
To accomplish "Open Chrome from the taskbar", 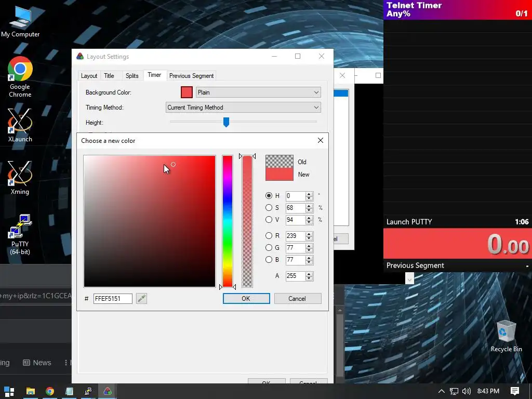I will pos(50,391).
